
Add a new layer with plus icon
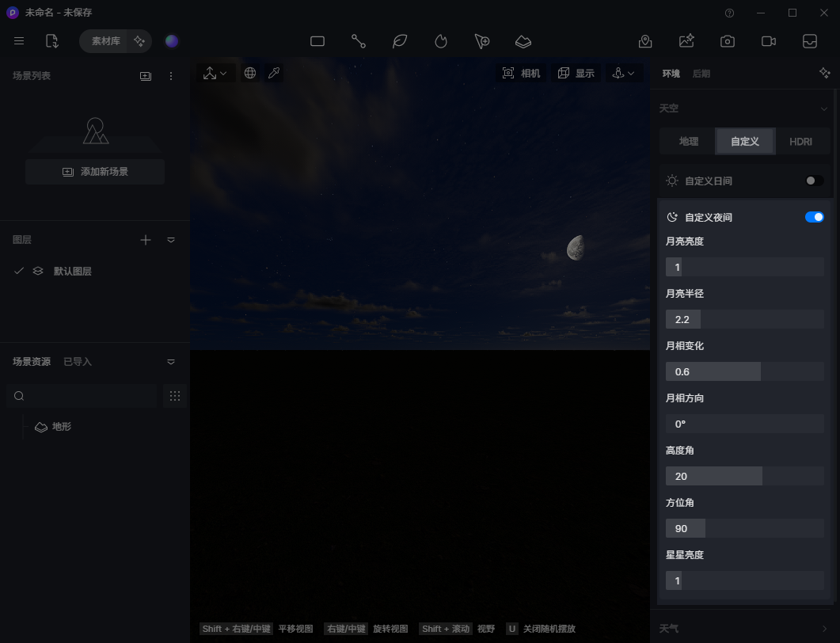[x=146, y=240]
